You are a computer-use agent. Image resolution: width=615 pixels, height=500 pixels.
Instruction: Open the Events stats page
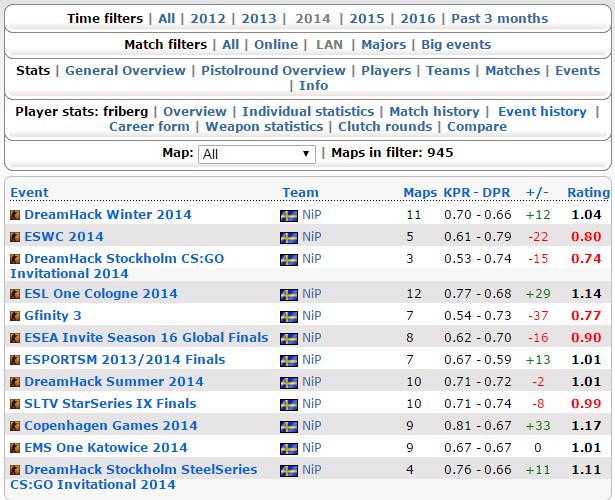point(577,70)
